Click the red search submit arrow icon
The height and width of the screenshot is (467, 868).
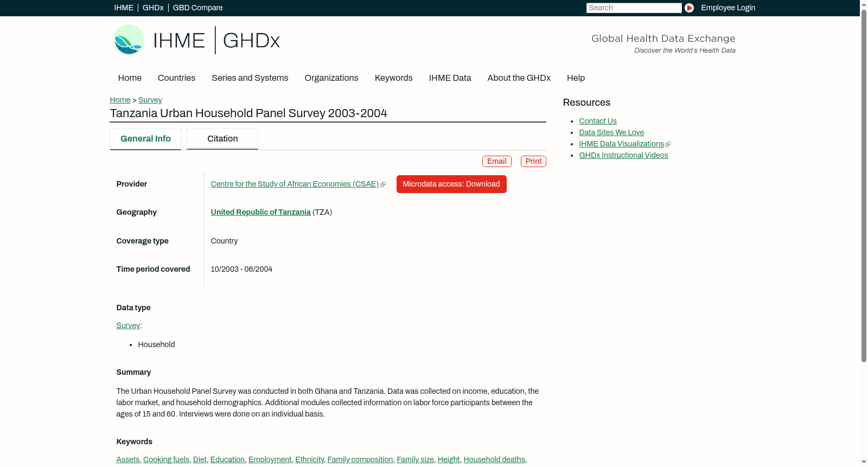click(x=689, y=8)
